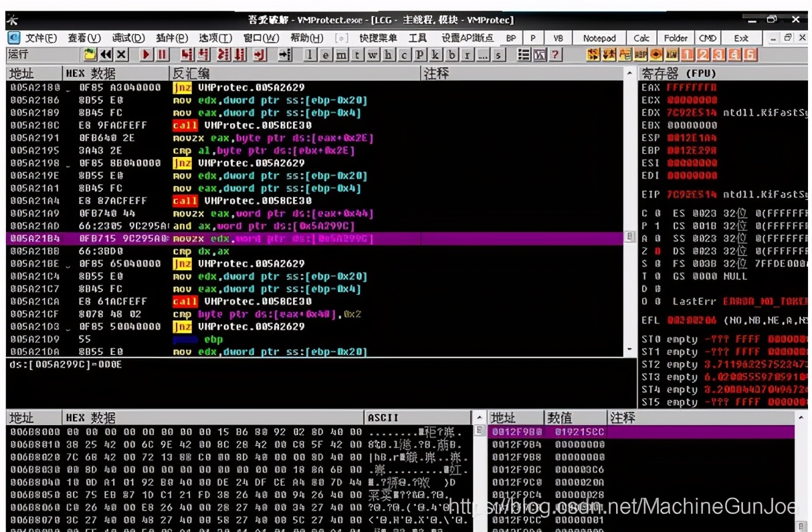Image resolution: width=812 pixels, height=532 pixels.
Task: Open Handles window with 'h' button
Action: coord(388,55)
